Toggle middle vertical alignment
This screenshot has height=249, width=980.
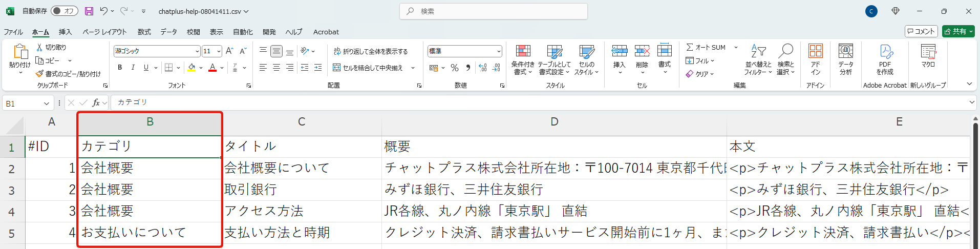[276, 51]
